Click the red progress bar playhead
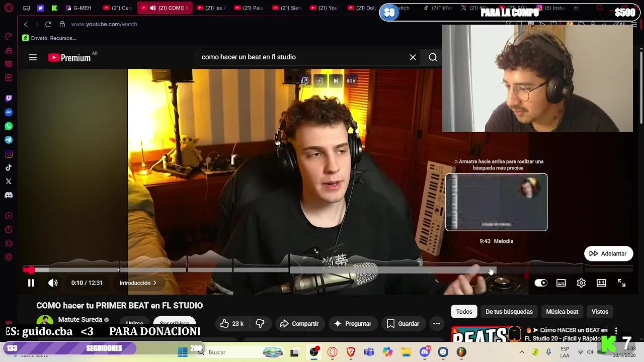Image resolution: width=644 pixels, height=362 pixels. coord(32,270)
